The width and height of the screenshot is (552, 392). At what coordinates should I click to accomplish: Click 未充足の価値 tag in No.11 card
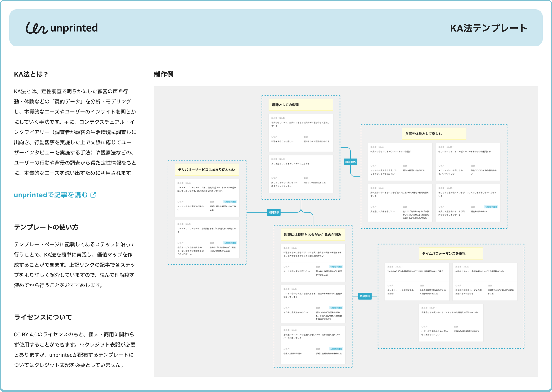coord(491,207)
